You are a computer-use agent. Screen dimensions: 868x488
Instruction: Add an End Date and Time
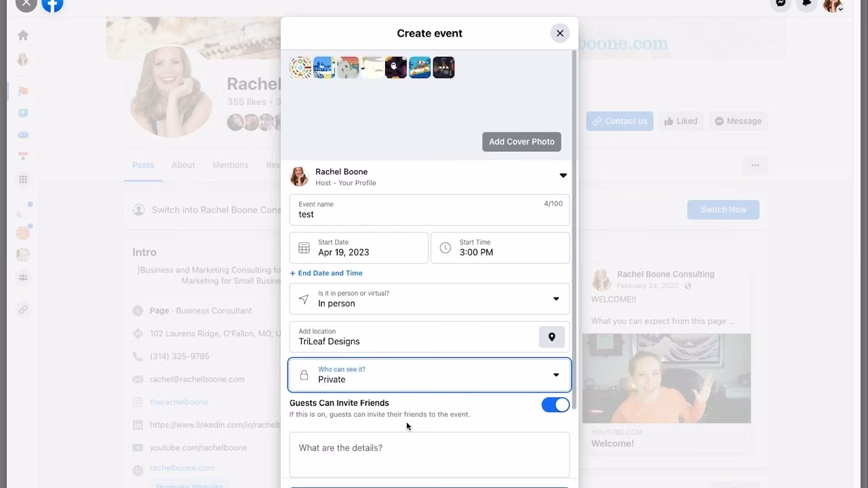click(x=326, y=273)
